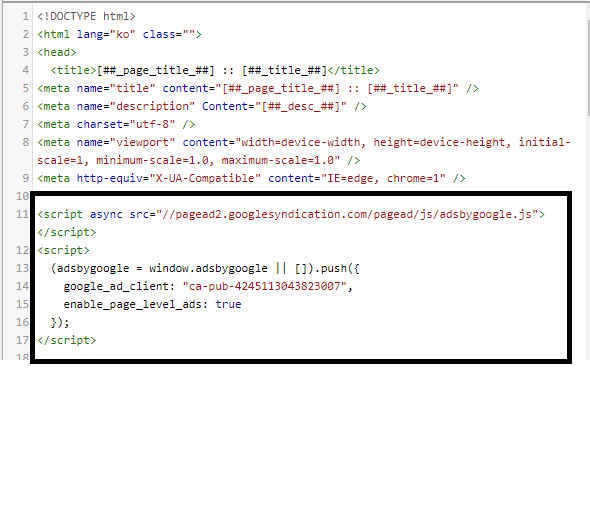Viewport: 590px width, 512px height.
Task: Click the <script> tag on line 12
Action: click(x=63, y=251)
